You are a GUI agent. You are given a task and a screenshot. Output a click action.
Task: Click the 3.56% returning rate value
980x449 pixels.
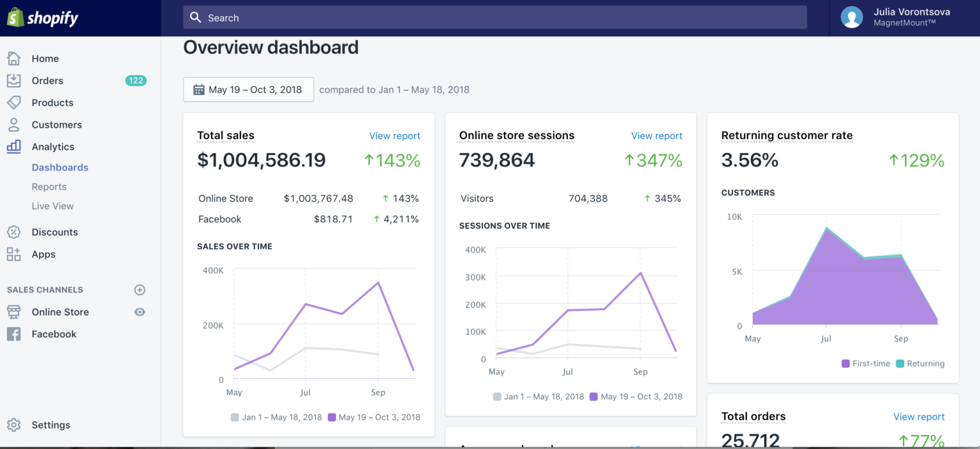[750, 160]
